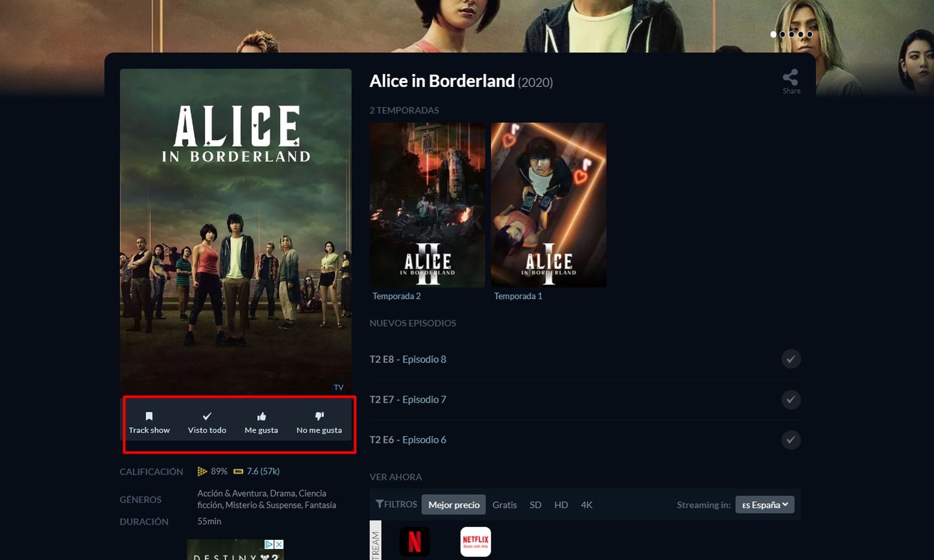Click the SD quality filter tab
This screenshot has height=560, width=934.
click(x=535, y=504)
